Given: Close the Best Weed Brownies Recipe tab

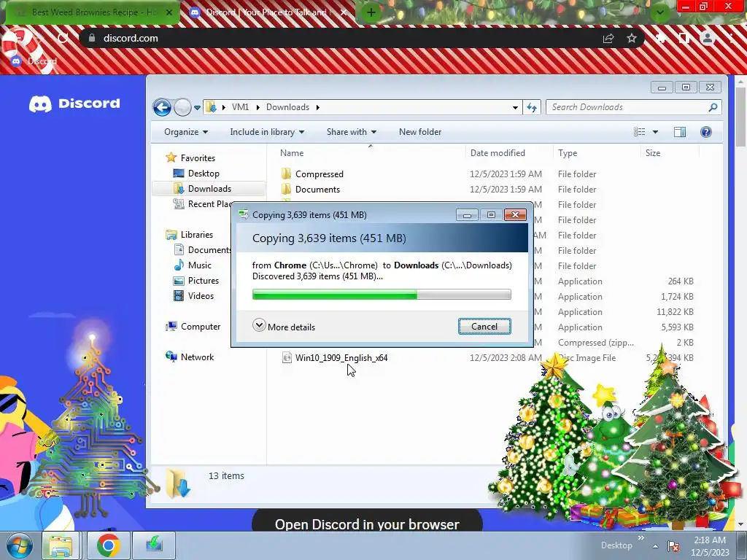Looking at the screenshot, I should pos(169,12).
